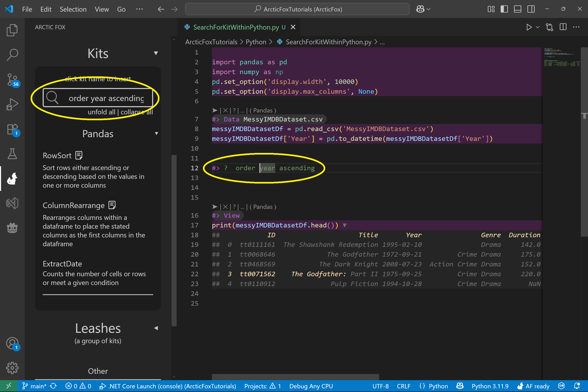Click the Copilot status icon in status bar
Viewport: 588px width, 392px height.
pos(460,386)
